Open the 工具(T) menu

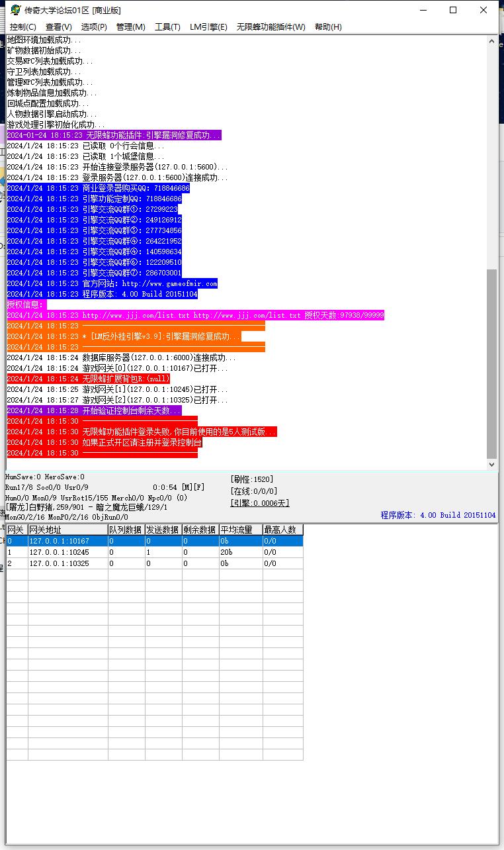167,27
